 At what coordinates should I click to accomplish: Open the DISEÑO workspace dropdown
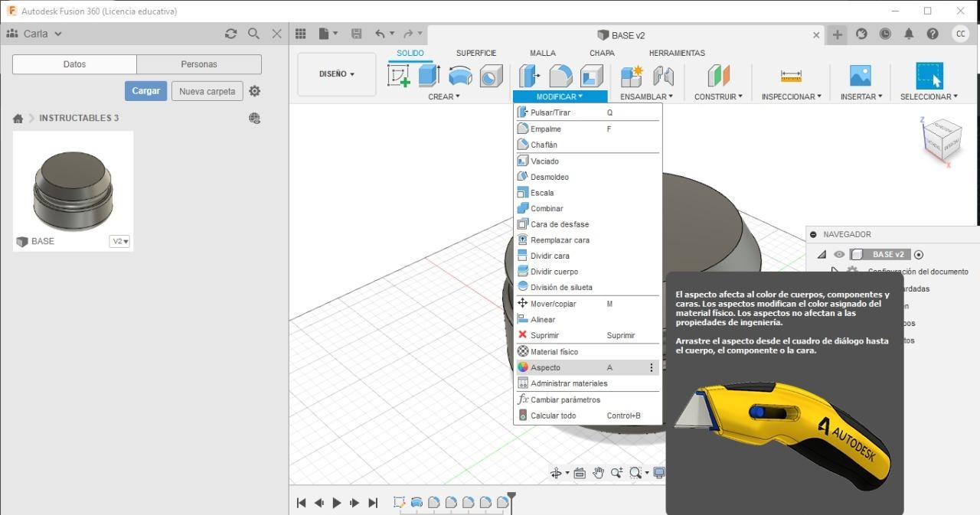pyautogui.click(x=337, y=74)
